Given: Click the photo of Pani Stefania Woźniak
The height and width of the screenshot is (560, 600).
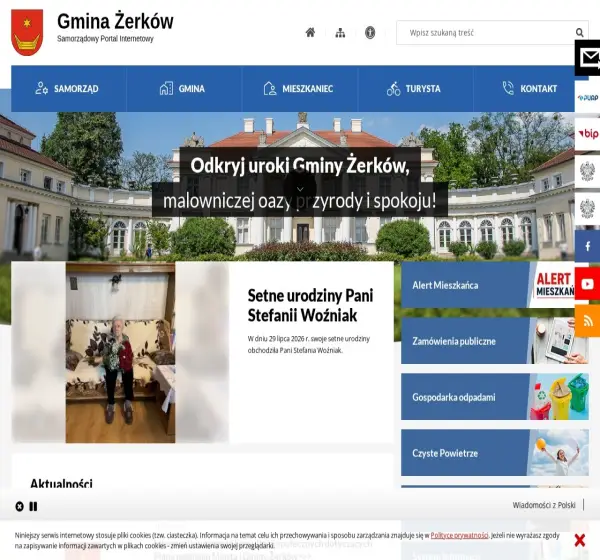Looking at the screenshot, I should tap(120, 352).
